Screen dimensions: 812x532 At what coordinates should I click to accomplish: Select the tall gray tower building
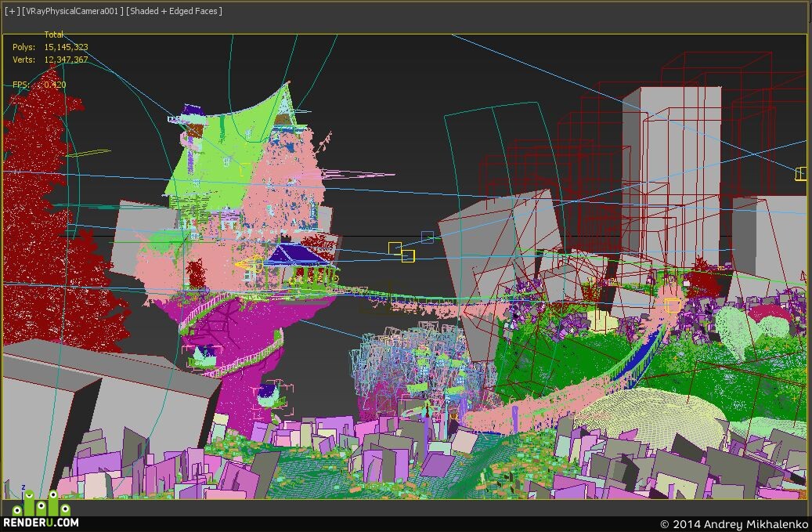[673, 176]
